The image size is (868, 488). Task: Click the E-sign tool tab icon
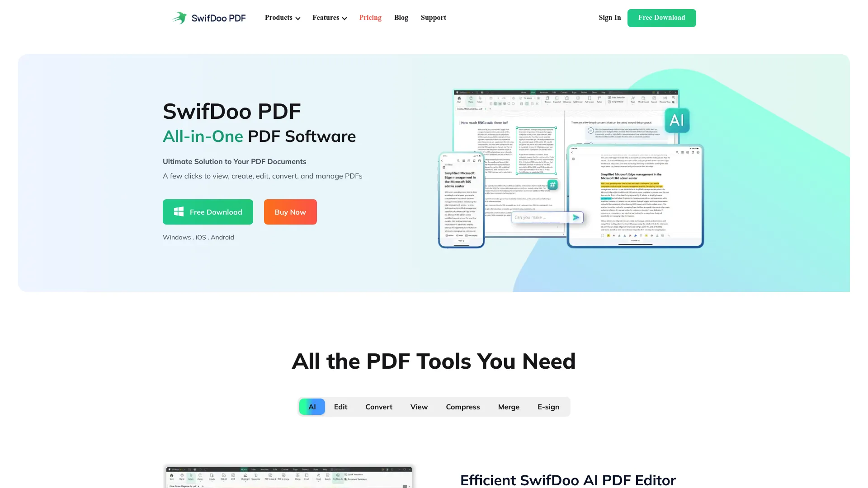(548, 406)
